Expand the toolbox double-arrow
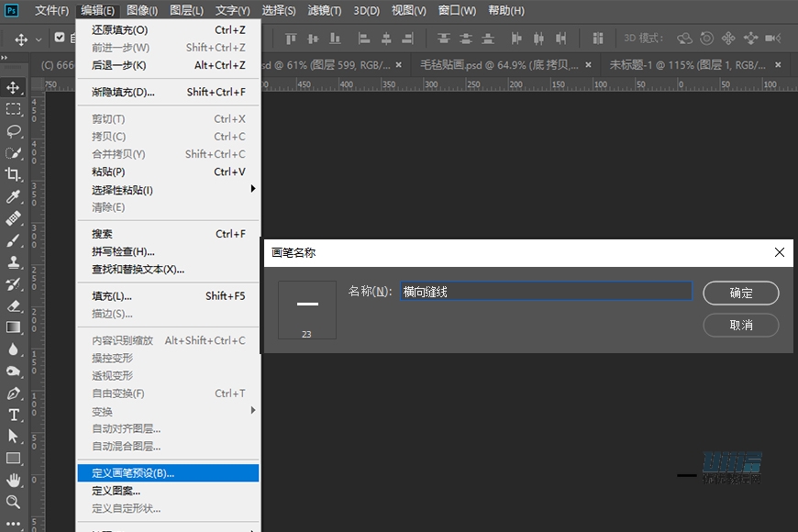 [5, 58]
